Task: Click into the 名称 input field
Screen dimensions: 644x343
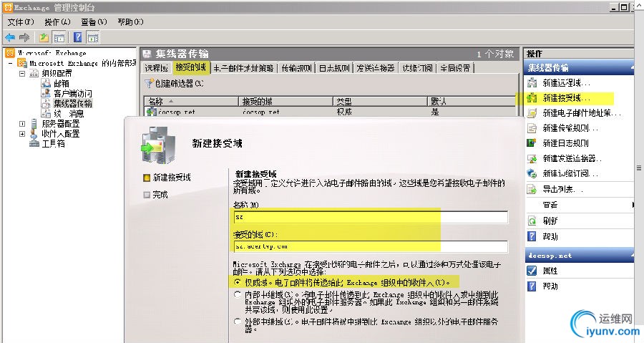Action: click(x=371, y=217)
